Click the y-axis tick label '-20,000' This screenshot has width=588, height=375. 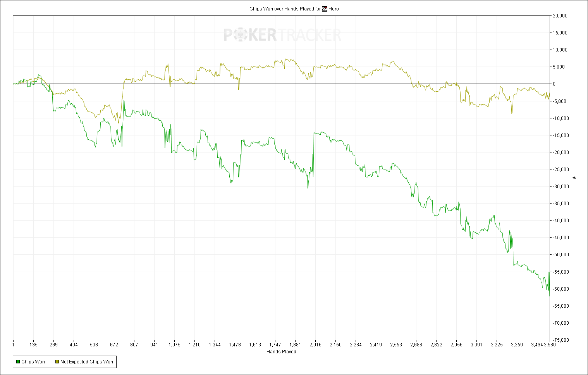(x=561, y=152)
